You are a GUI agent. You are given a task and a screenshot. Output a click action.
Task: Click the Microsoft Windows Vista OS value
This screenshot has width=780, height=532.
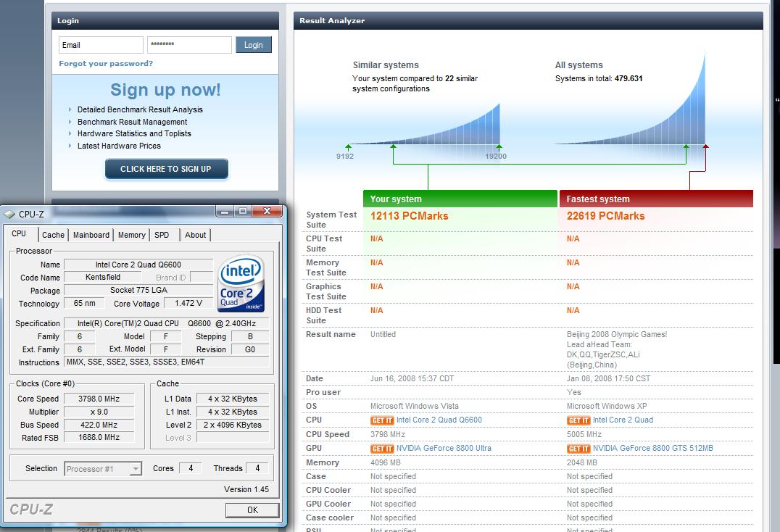[415, 406]
